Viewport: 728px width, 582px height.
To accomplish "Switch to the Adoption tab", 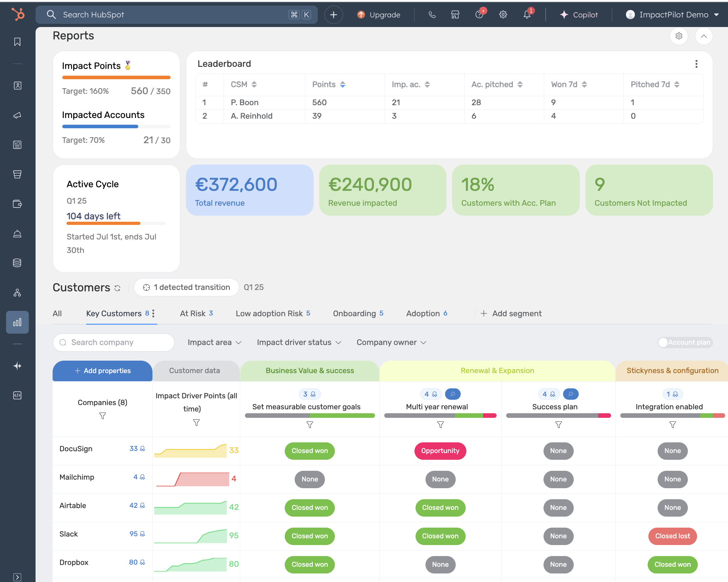I will tap(427, 313).
